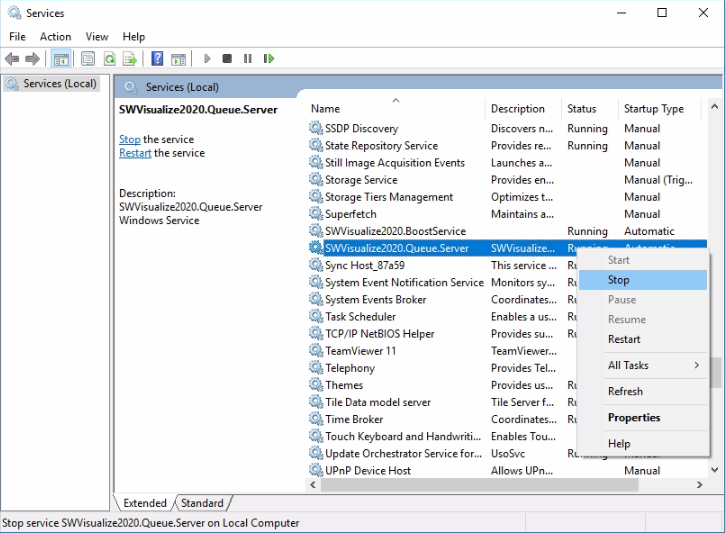Select Sync Host_87a59 row
Viewport: 726px width, 533px height.
pyautogui.click(x=442, y=265)
